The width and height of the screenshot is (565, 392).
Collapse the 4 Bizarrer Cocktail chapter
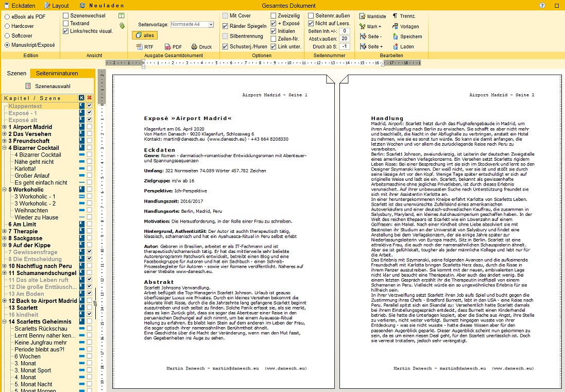coord(4,148)
